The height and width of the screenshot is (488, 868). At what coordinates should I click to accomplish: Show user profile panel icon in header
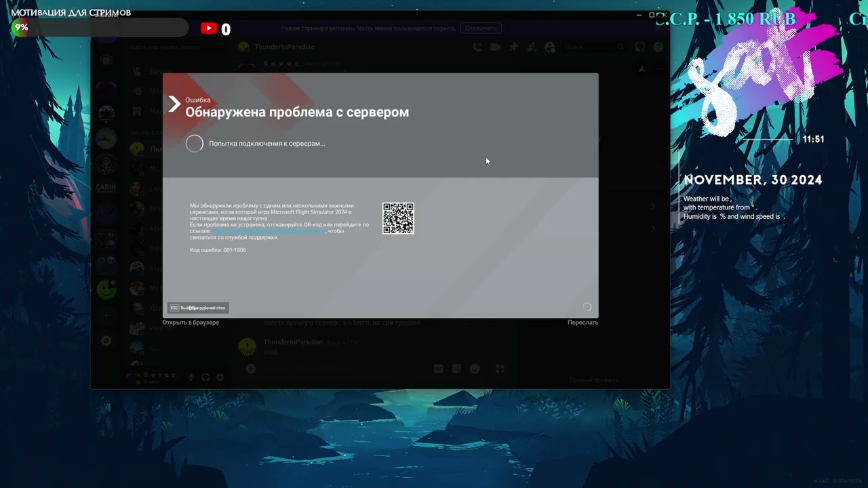coord(550,47)
